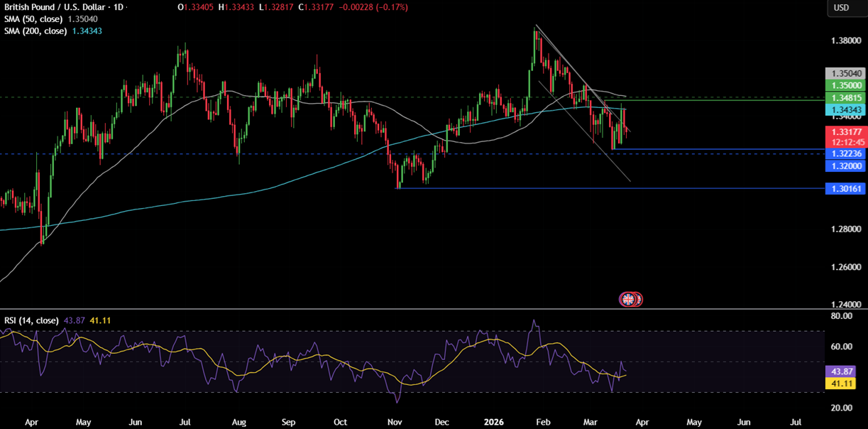Click the 1.30161 support level label
The width and height of the screenshot is (868, 429).
[x=845, y=188]
